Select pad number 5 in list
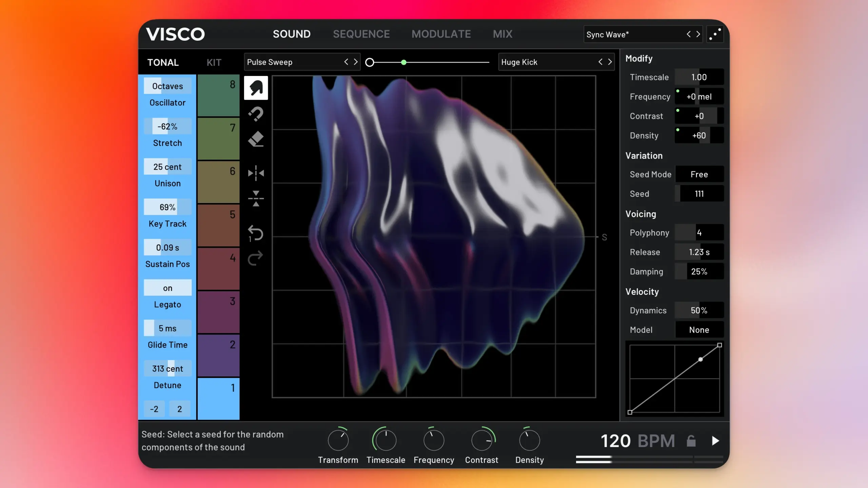 [x=218, y=225]
